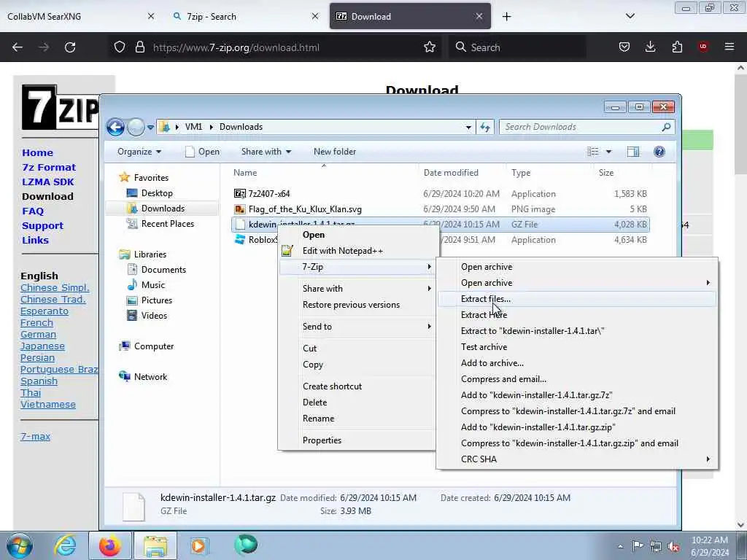Viewport: 747px width, 560px height.
Task: Open the 7z Format link on 7-Zip page
Action: pyautogui.click(x=49, y=168)
